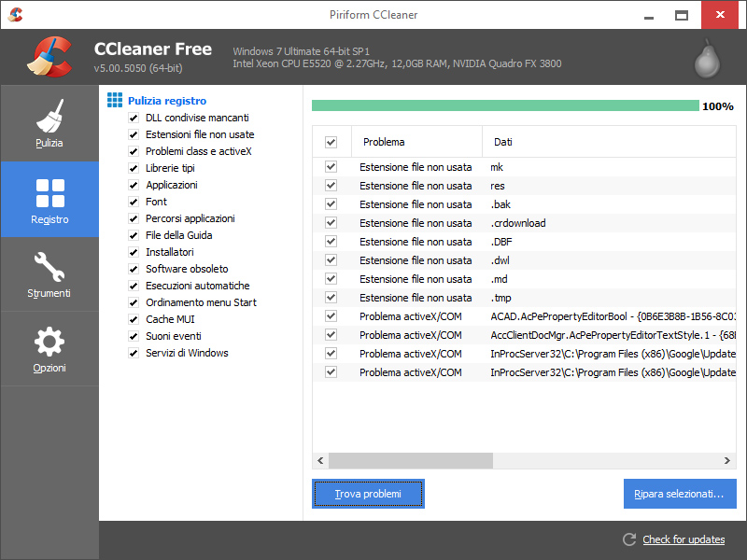This screenshot has height=560, width=747.
Task: Uncheck the mk extension result row
Action: [331, 167]
